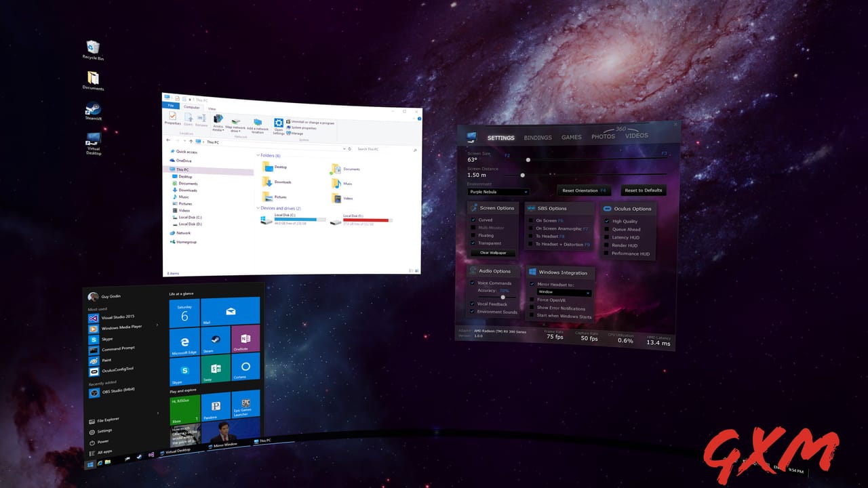Viewport: 868px width, 488px height.
Task: Adjust the Screen Distance slider handle
Action: pyautogui.click(x=523, y=175)
